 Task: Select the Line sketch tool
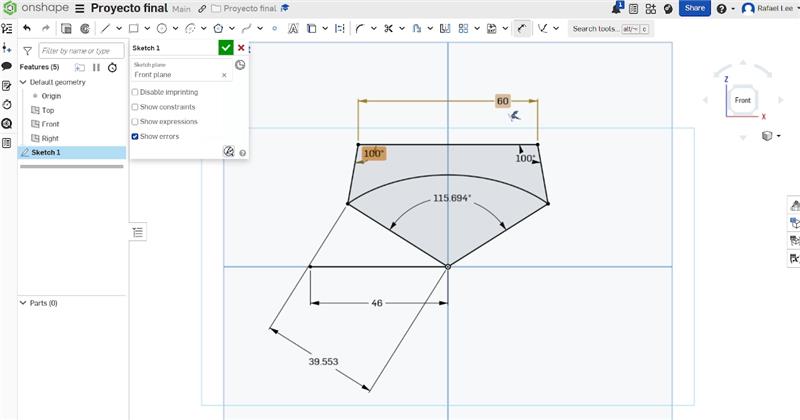tap(105, 29)
